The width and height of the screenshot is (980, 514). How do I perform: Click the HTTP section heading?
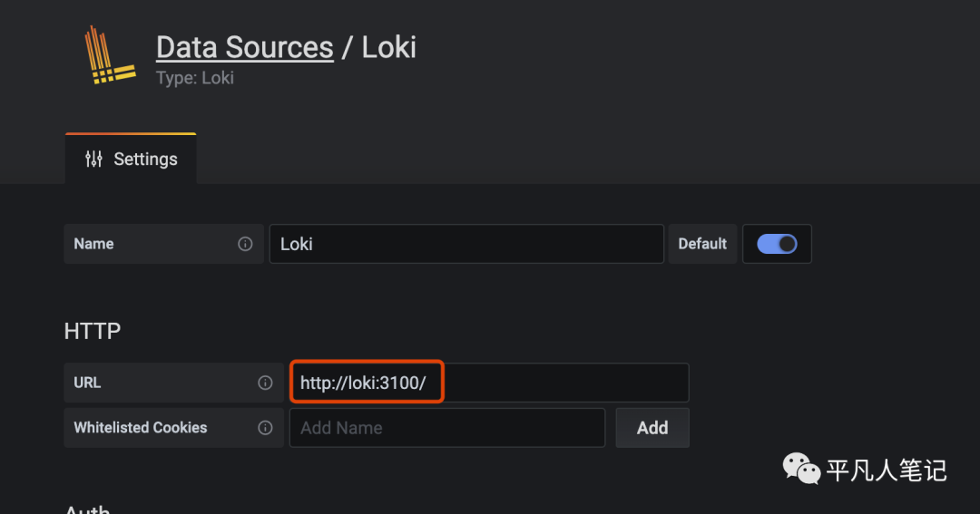[x=93, y=331]
